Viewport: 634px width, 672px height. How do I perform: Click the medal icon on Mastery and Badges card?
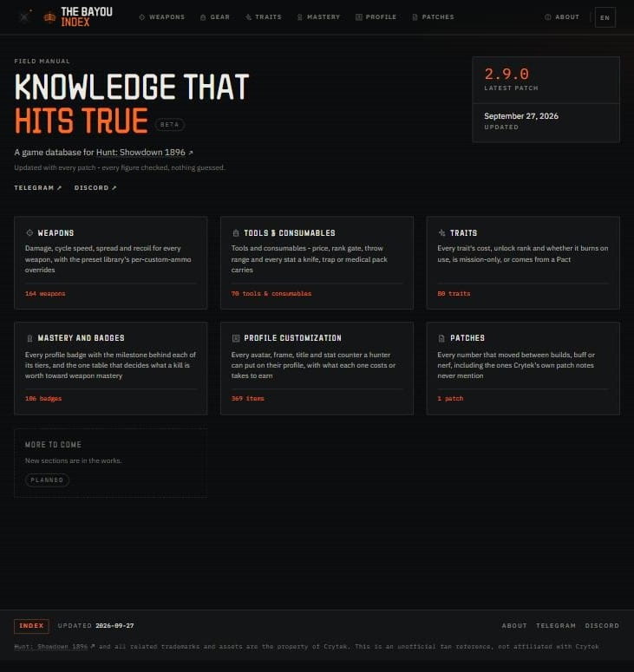point(29,338)
